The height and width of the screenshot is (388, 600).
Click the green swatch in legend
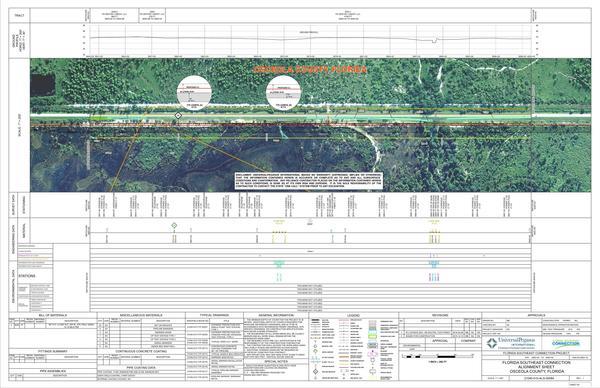(373, 336)
